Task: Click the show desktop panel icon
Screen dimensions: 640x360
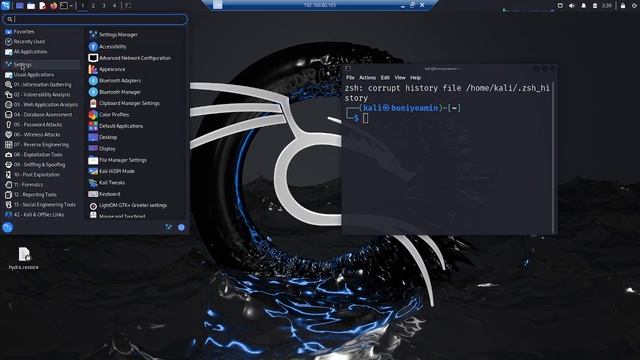Action: pos(20,6)
